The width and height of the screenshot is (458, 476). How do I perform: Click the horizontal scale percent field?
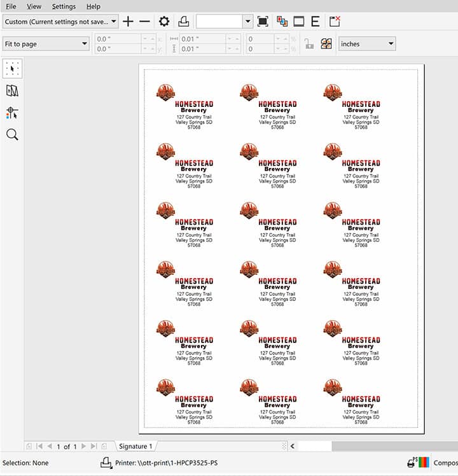click(x=260, y=39)
